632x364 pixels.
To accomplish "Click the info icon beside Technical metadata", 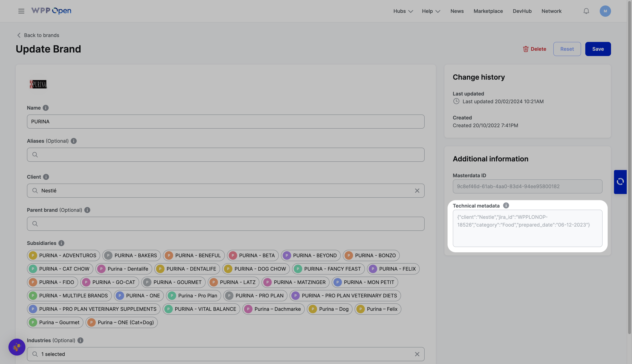I will (x=506, y=205).
